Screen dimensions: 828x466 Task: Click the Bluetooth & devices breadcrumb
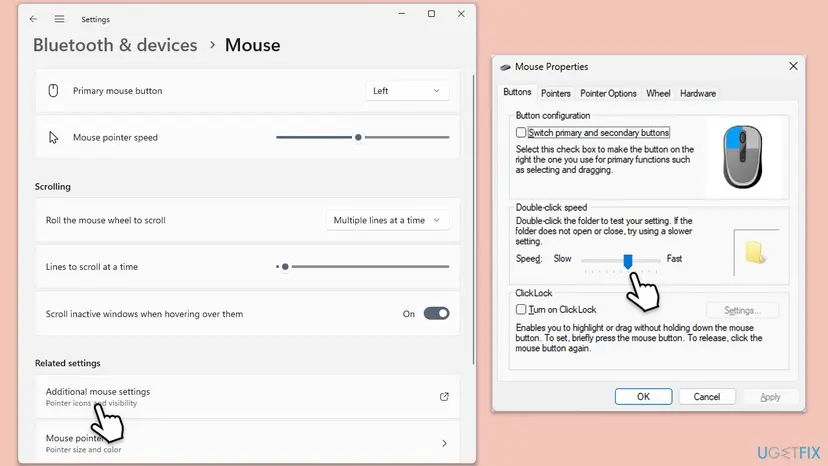coord(115,45)
